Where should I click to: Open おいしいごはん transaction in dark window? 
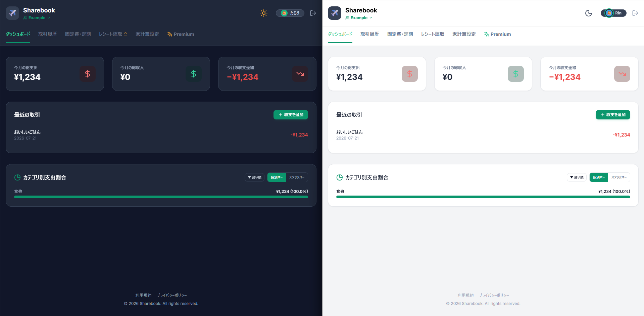pos(161,135)
